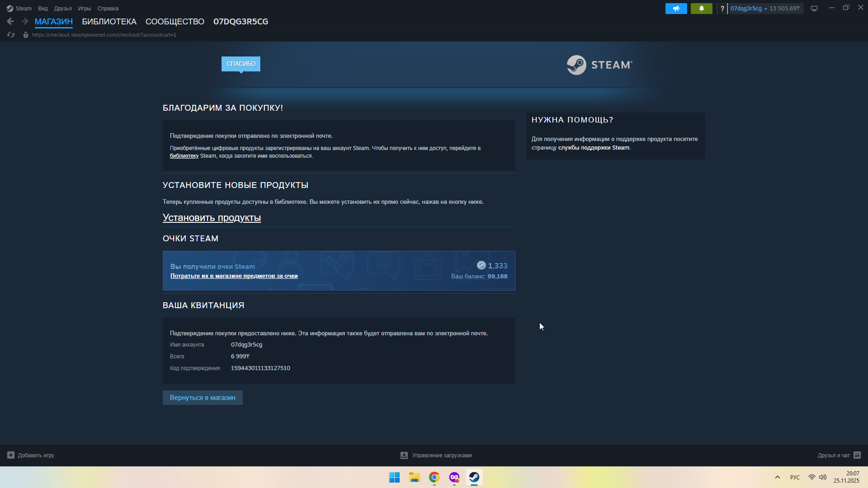Click the question mark help icon
This screenshot has height=488, width=868.
(722, 9)
